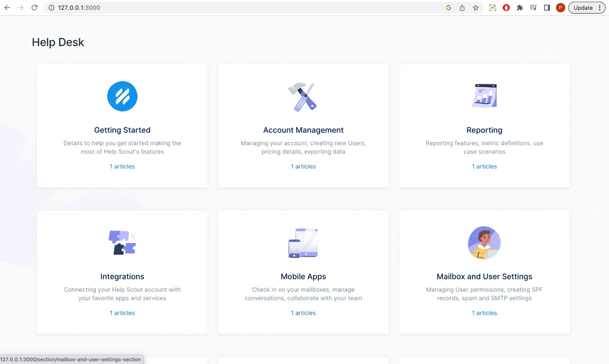This screenshot has width=609, height=364.
Task: Click "1 articles" under Account Management
Action: click(303, 166)
